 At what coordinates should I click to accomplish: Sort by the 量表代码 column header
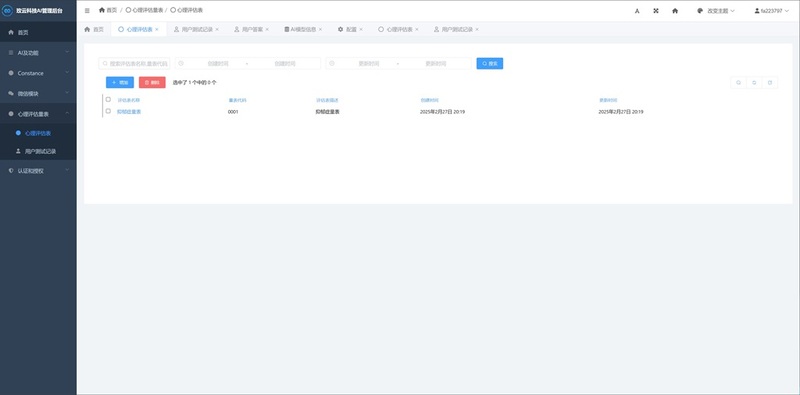point(237,100)
